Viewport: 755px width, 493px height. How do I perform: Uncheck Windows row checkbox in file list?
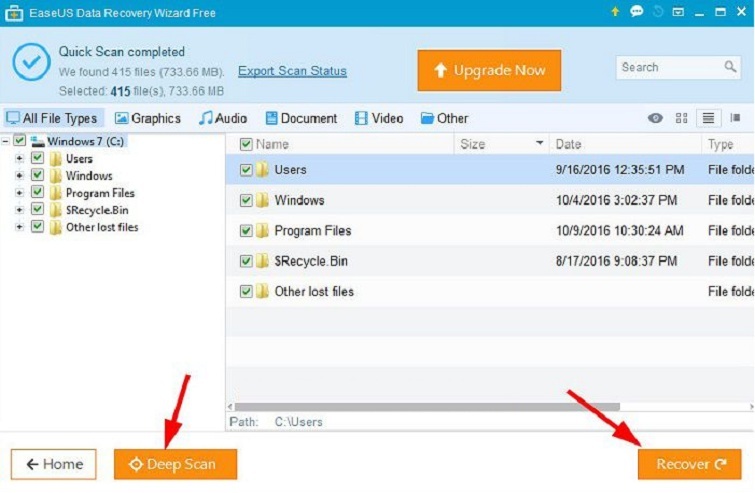(246, 200)
